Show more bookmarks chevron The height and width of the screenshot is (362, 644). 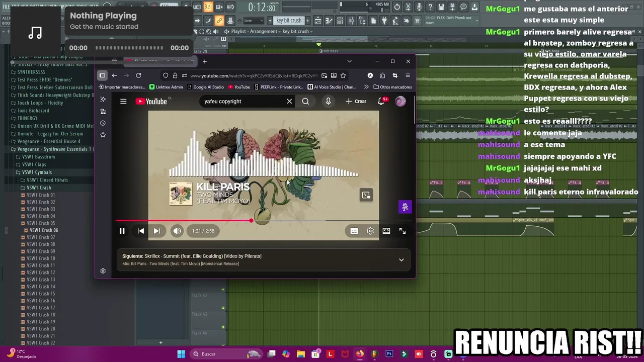point(366,87)
